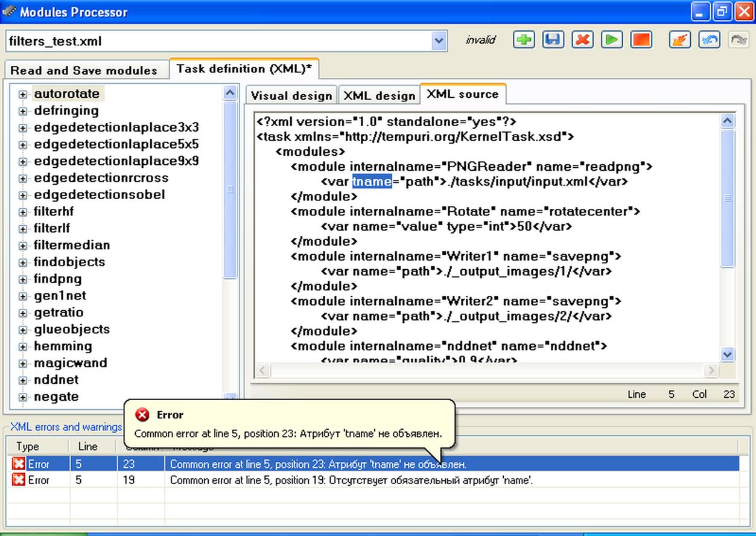Save the task with the floppy disk icon

click(553, 40)
